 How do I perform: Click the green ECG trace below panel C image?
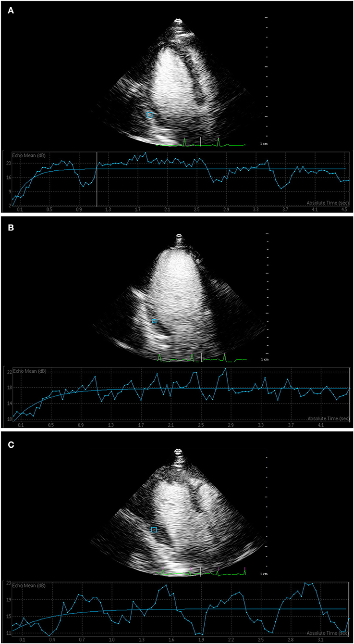201,572
